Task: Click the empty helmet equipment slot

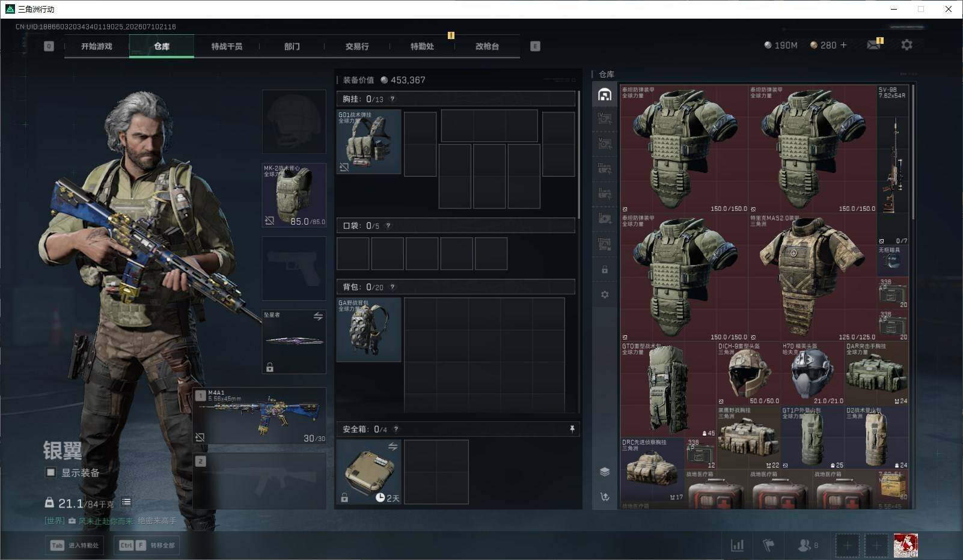Action: [x=294, y=122]
